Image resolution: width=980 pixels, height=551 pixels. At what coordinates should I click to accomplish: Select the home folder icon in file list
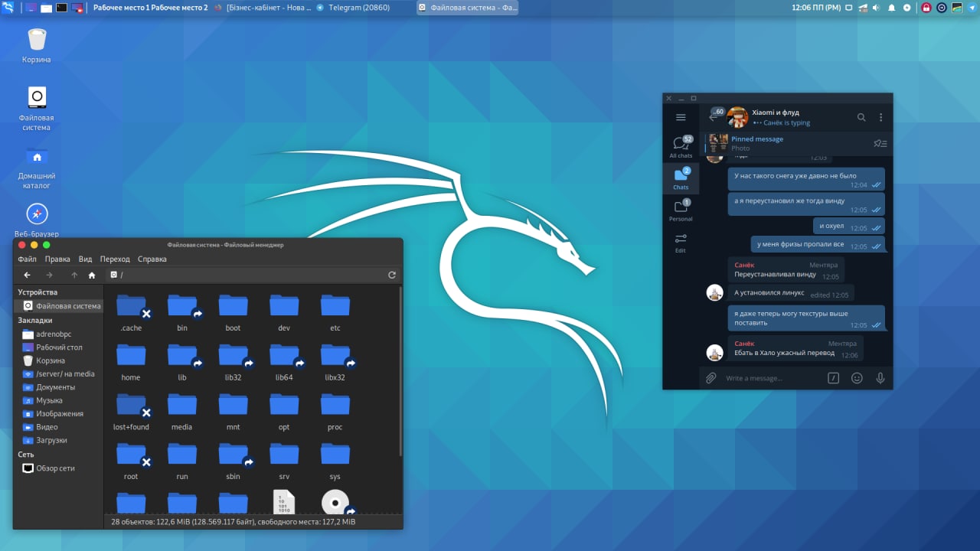[131, 357]
